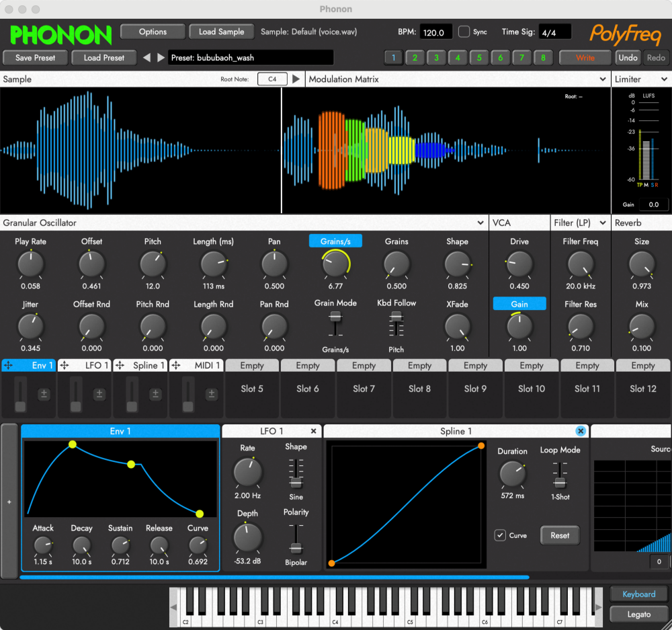
Task: Open the Granular Oscillator dropdown
Action: (x=480, y=223)
